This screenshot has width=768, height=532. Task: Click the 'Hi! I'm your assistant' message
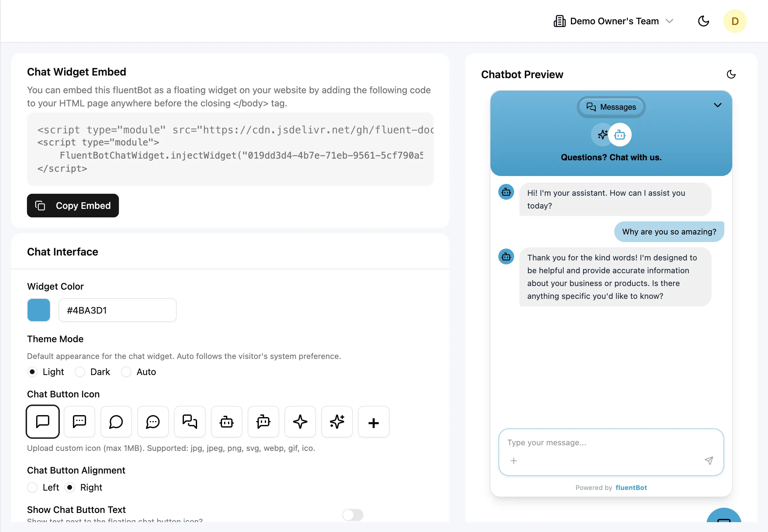615,199
